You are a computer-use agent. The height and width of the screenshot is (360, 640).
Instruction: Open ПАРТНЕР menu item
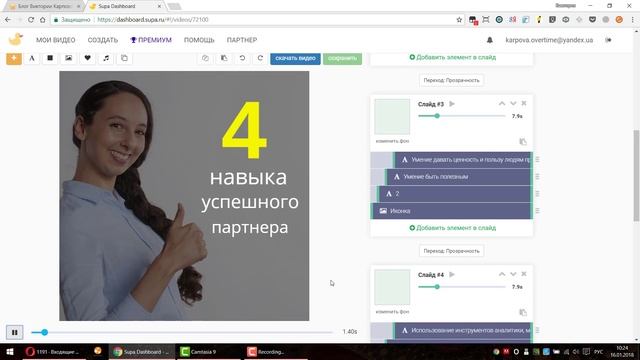242,40
